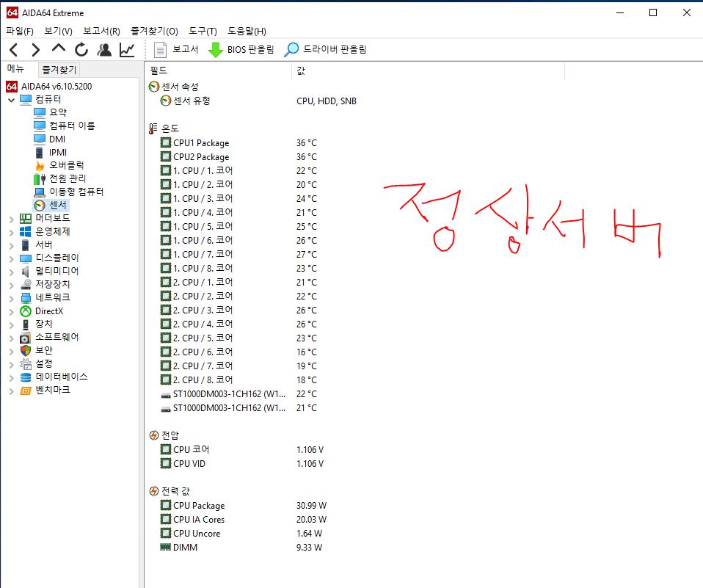Select the 센서 유형 row
Image resolution: width=703 pixels, height=588 pixels.
pos(259,101)
